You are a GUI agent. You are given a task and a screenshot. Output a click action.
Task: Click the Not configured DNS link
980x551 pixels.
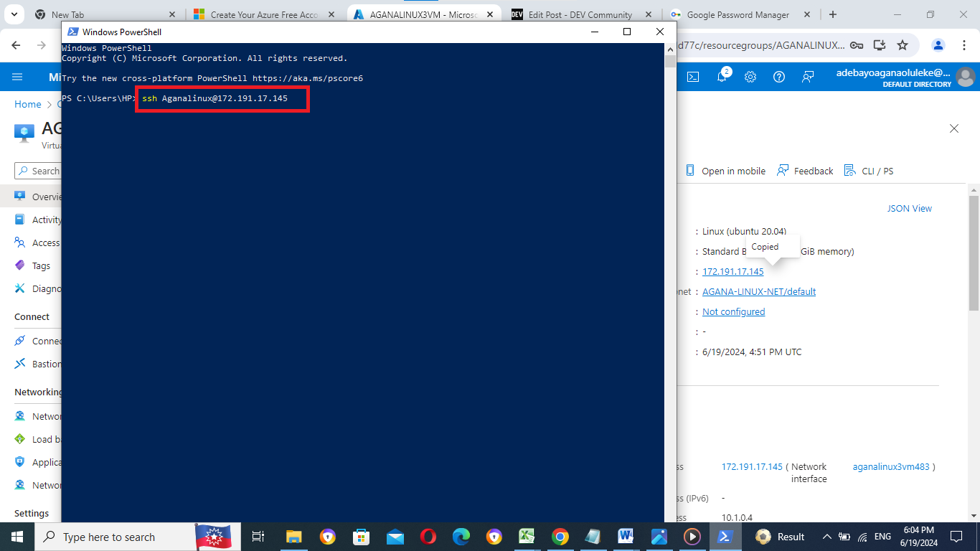click(734, 311)
